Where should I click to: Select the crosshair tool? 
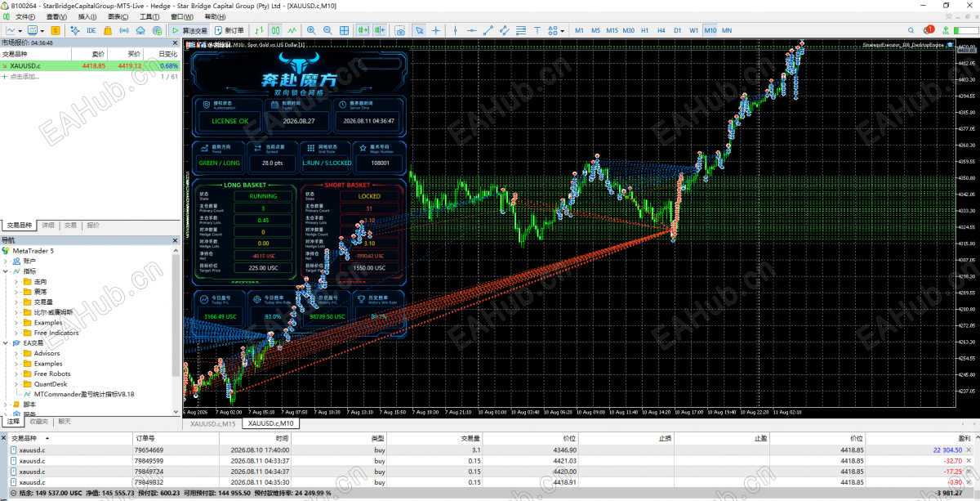click(x=436, y=30)
